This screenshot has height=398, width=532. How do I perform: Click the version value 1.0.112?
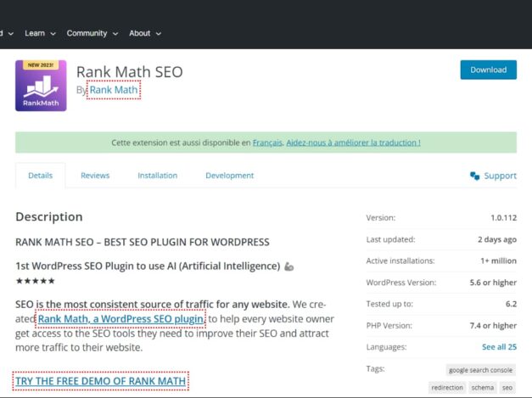tap(503, 218)
